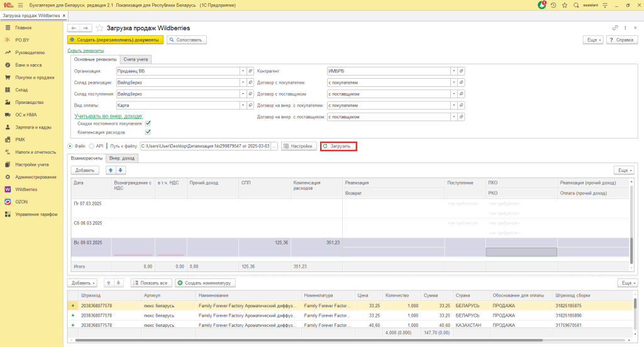The image size is (644, 347).
Task: Click the file path input field
Action: 205,146
